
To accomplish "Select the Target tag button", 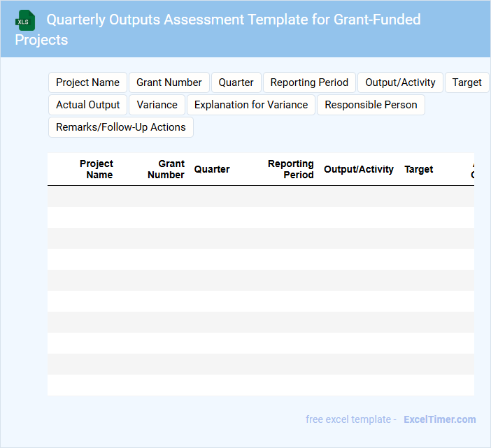I will 467,82.
